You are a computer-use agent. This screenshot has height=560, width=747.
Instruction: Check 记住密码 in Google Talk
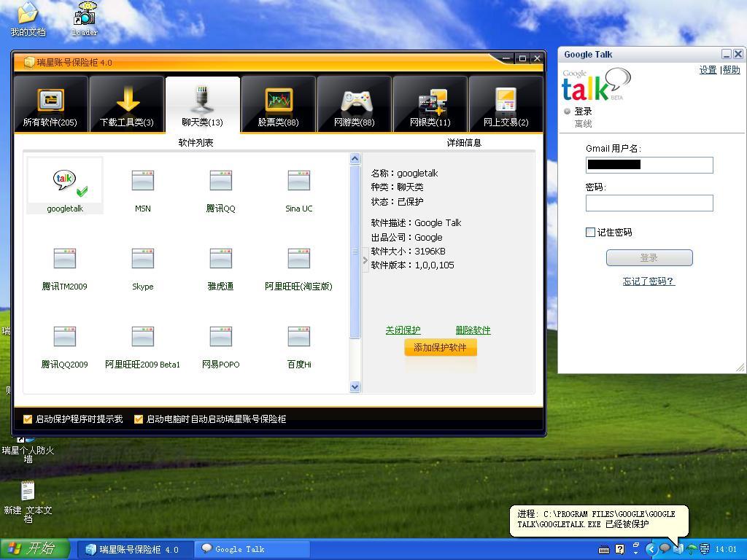click(x=590, y=232)
